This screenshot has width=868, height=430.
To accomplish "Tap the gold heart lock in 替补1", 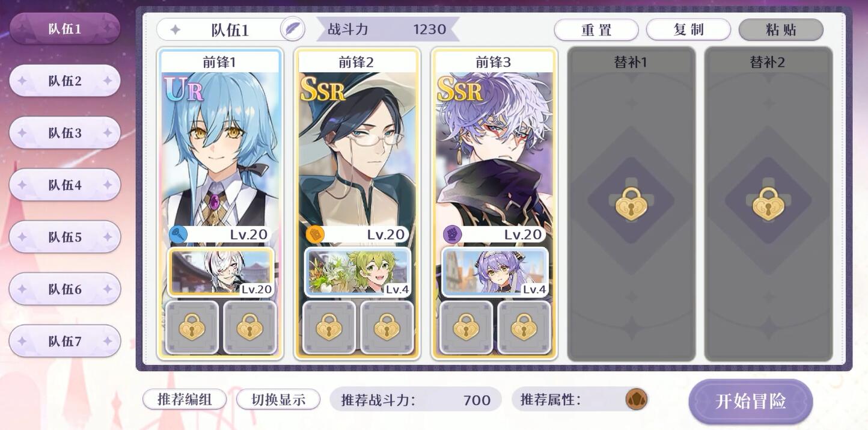I will pos(631,203).
